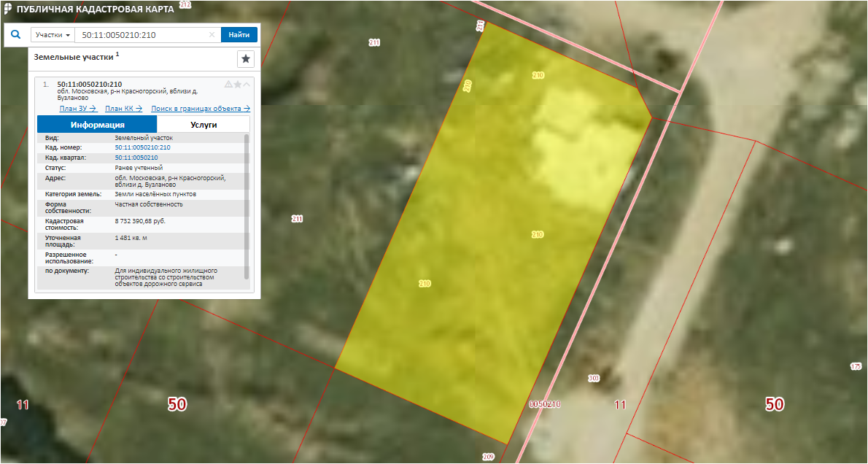Open the План КК link
The height and width of the screenshot is (464, 868).
123,109
